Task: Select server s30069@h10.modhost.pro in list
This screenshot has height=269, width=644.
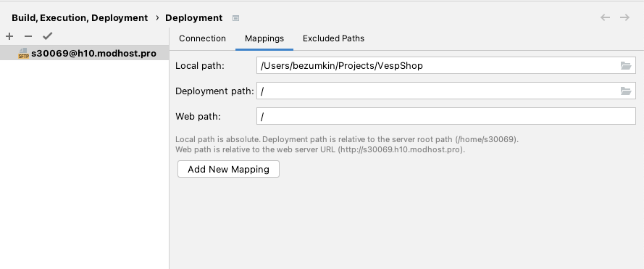Action: tap(84, 54)
